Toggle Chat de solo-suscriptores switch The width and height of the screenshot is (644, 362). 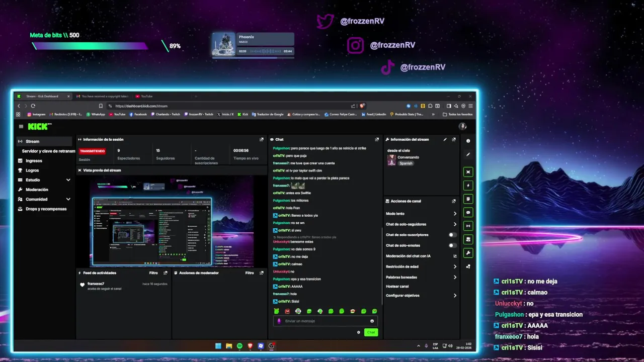(453, 235)
